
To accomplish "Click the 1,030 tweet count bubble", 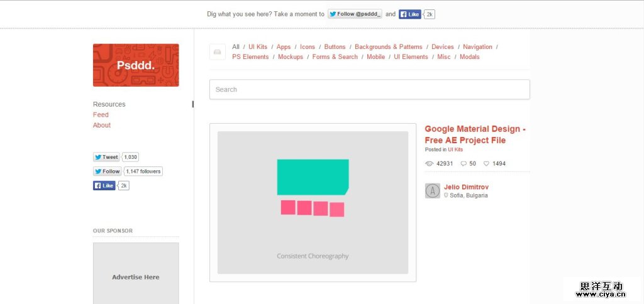I will [x=131, y=157].
